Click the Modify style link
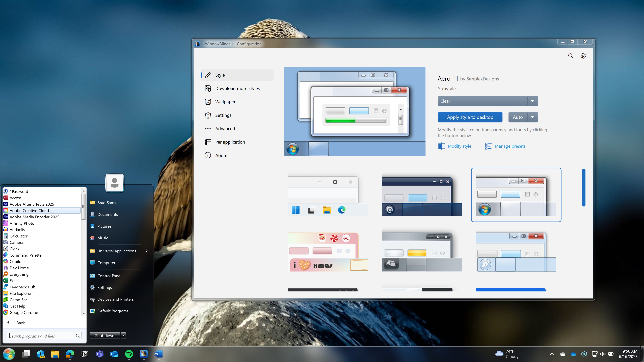The height and width of the screenshot is (362, 644). pos(455,146)
